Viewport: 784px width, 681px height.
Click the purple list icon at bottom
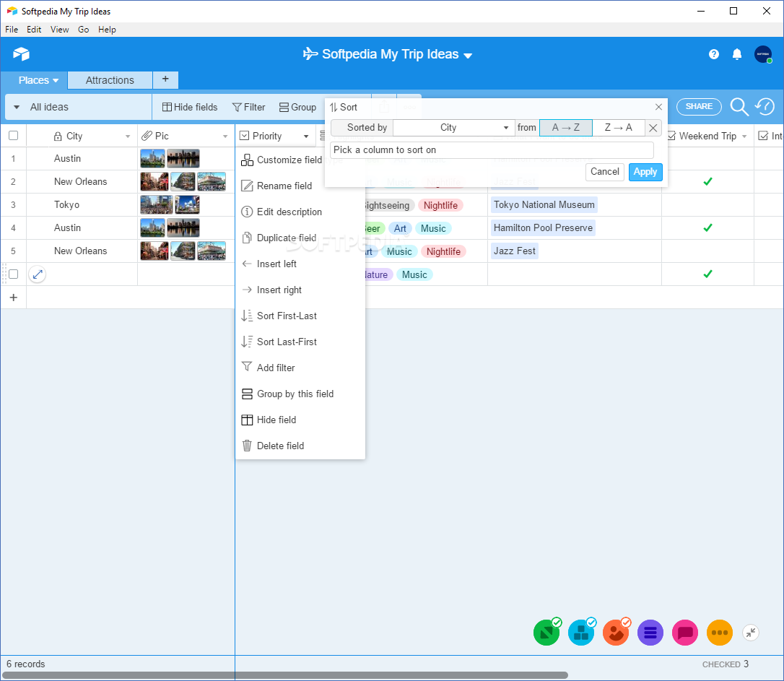[x=650, y=633]
